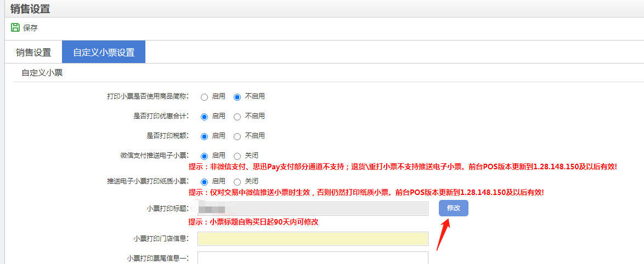Click the 自定义小票 section header
Viewport: 644px width, 264px height.
coord(42,72)
